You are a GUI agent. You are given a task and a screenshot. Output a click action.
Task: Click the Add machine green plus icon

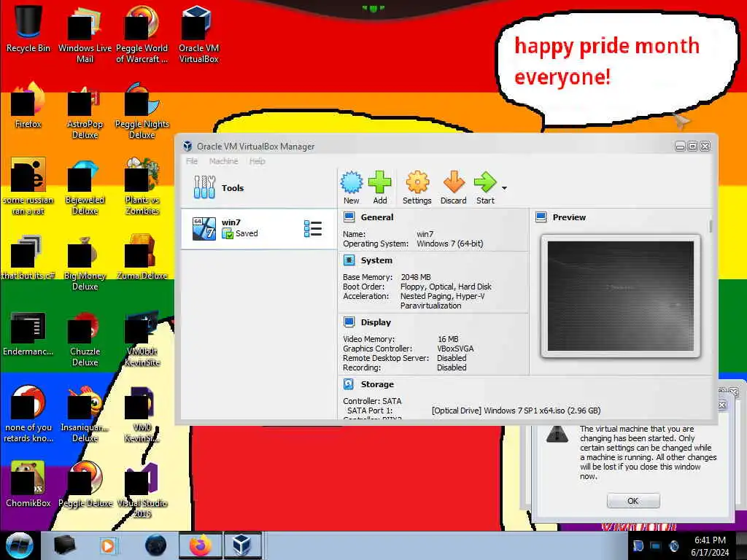tap(379, 187)
